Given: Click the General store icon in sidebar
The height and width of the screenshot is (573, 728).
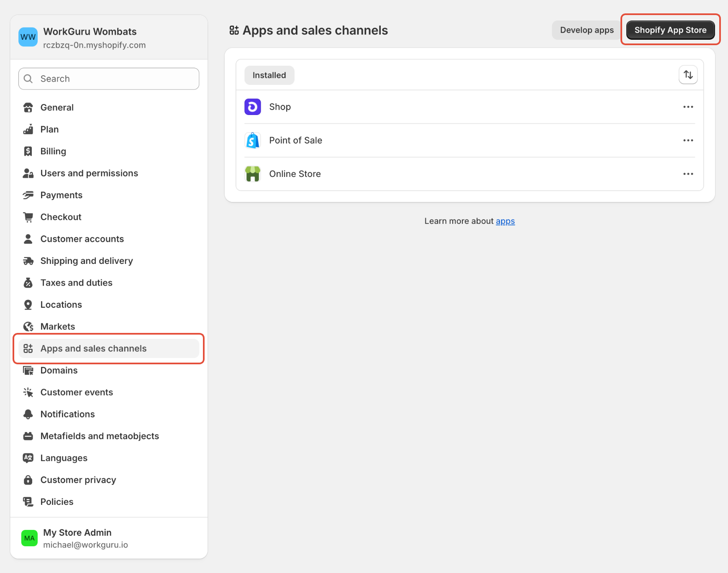Looking at the screenshot, I should pyautogui.click(x=28, y=107).
